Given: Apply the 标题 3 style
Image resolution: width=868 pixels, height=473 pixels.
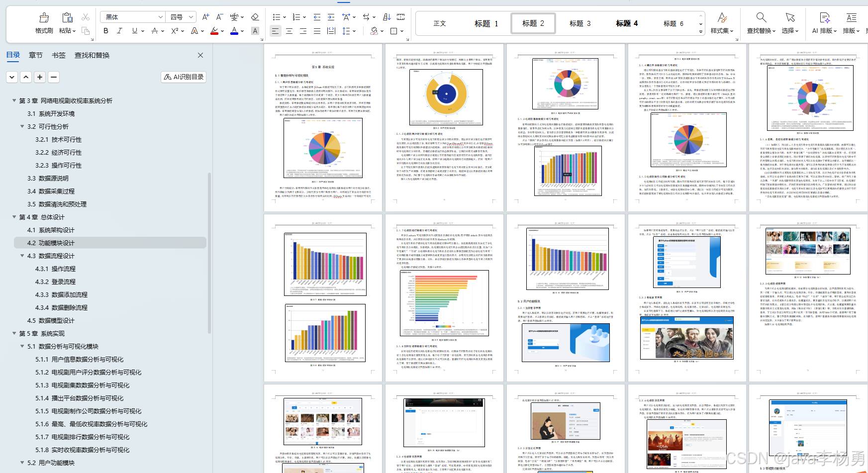Looking at the screenshot, I should pos(580,23).
